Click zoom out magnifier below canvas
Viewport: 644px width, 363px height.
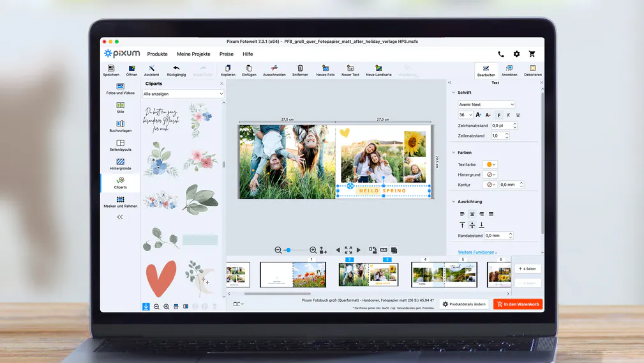click(278, 250)
